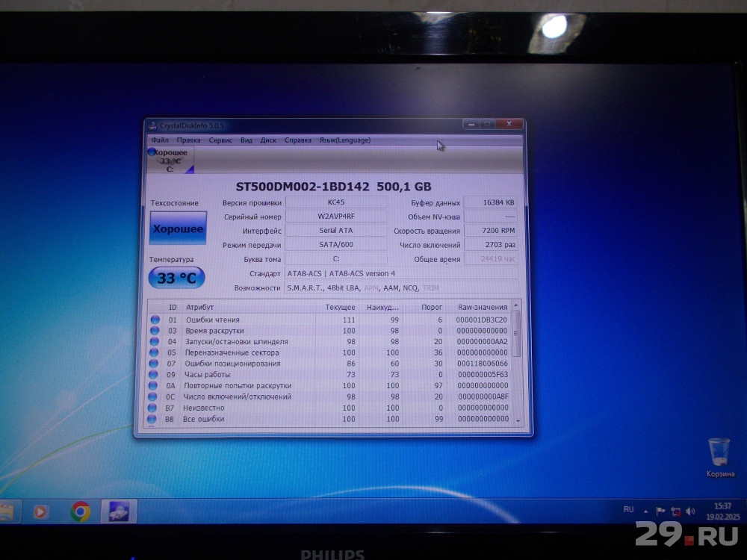Click the status orb for Число включений/отключений
The image size is (747, 560).
click(152, 396)
